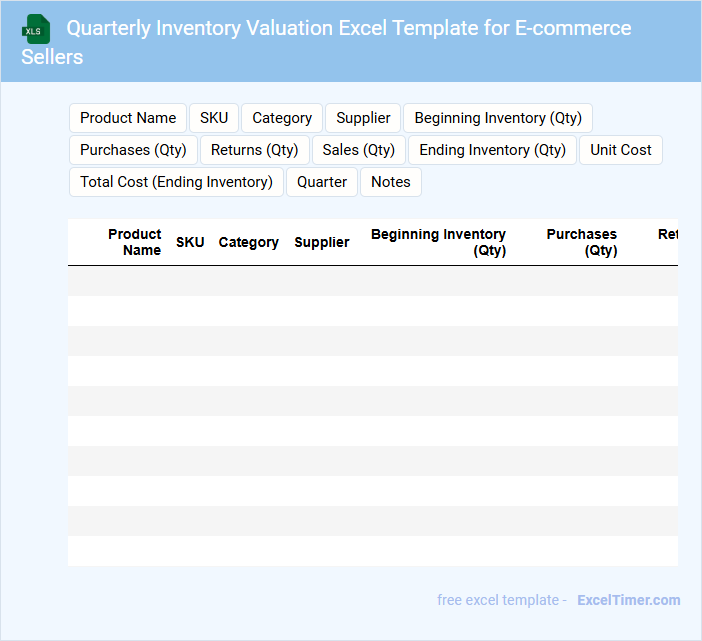Screen dimensions: 702x641
Task: Open the ExcelTimer.com link
Action: coord(628,600)
